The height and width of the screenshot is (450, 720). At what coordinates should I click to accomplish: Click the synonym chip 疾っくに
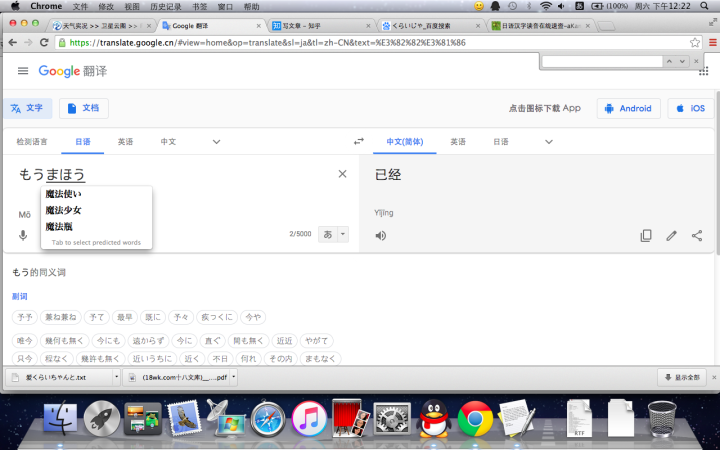click(x=217, y=317)
